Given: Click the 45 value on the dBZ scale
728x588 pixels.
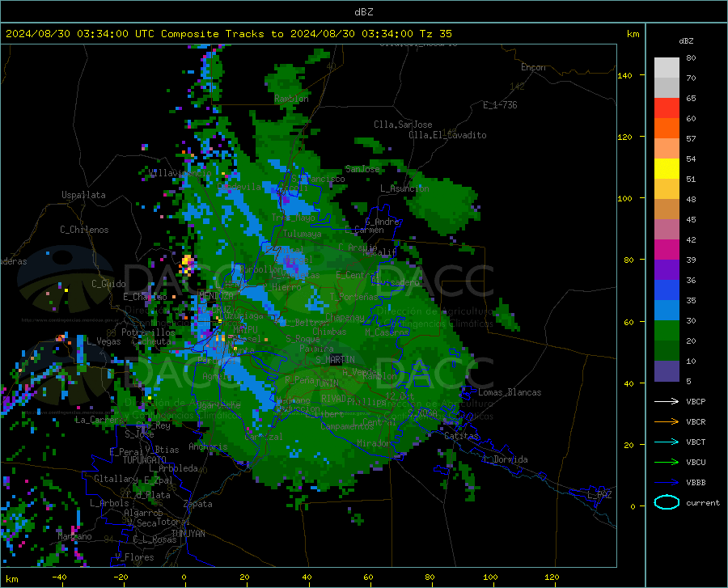Looking at the screenshot, I should pos(691,219).
